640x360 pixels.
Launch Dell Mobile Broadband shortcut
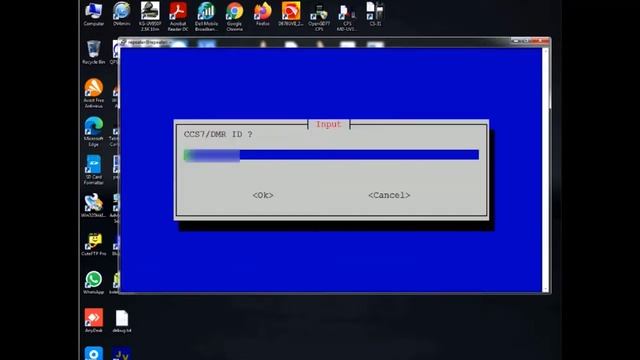(206, 16)
